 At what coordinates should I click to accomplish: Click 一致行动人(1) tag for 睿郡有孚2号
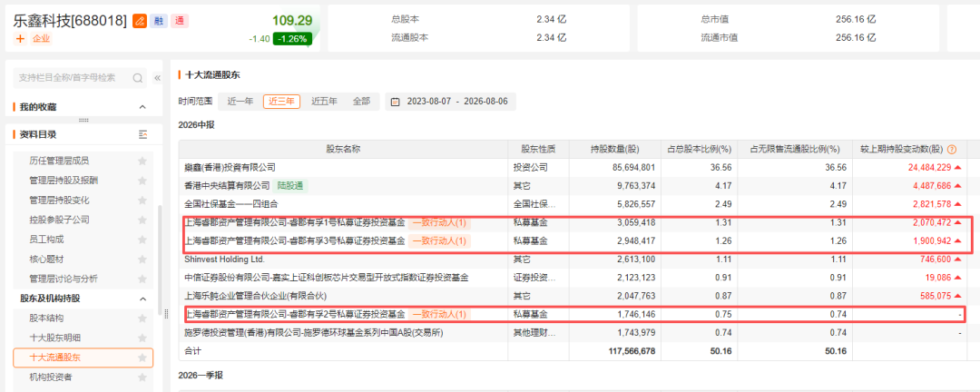point(439,314)
